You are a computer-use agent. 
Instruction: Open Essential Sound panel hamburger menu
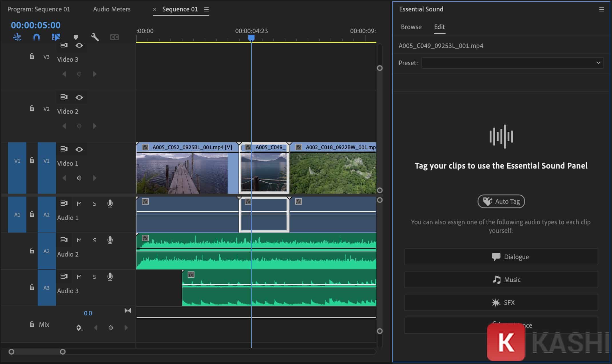pyautogui.click(x=601, y=9)
